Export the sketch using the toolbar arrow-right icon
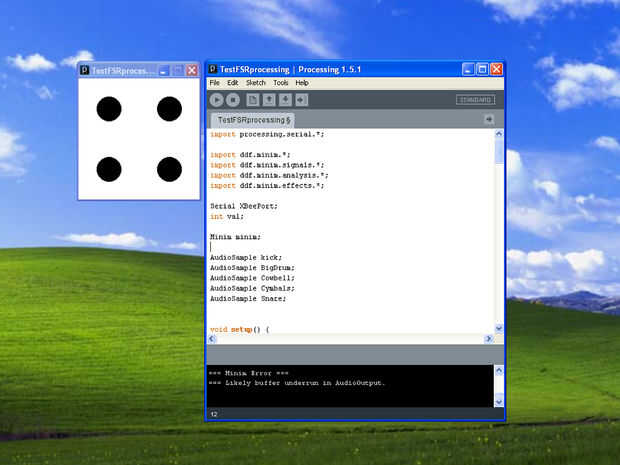The width and height of the screenshot is (620, 465). (301, 100)
